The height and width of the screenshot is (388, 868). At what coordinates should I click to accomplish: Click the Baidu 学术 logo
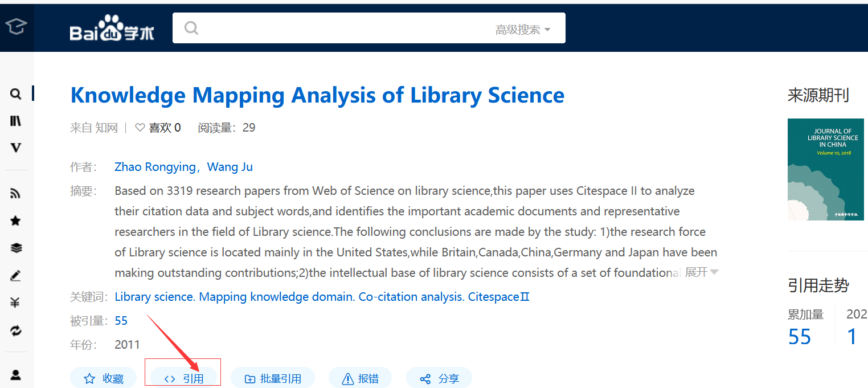coord(112,28)
